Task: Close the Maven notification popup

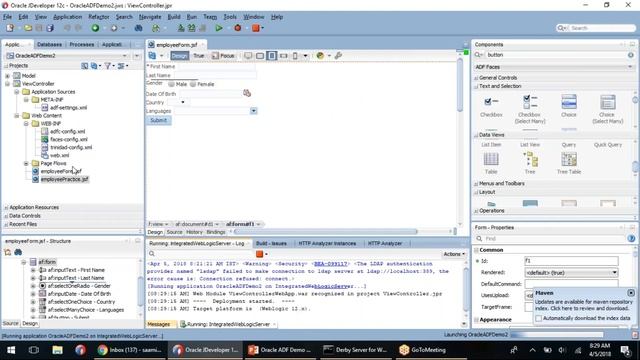Action: pos(631,293)
